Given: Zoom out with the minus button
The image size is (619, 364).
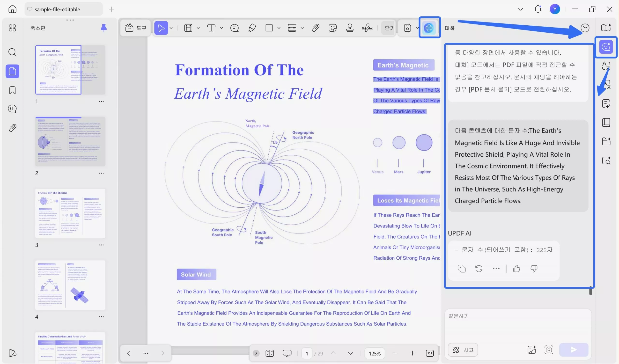Looking at the screenshot, I should click(395, 353).
